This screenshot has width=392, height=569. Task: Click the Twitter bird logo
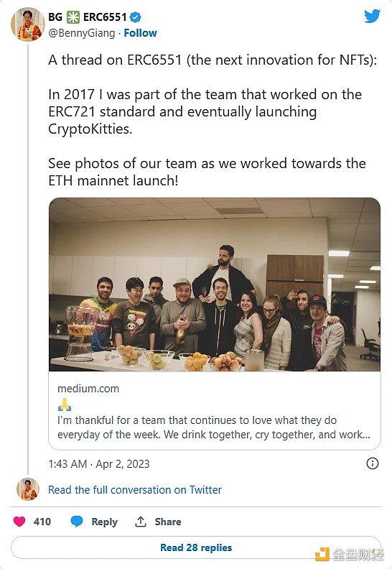click(x=372, y=17)
